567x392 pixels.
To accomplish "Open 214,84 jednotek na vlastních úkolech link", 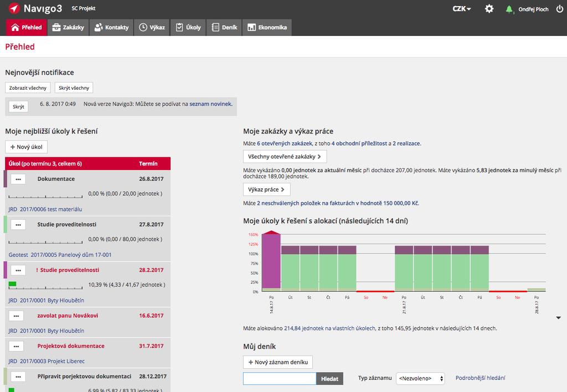I will click(330, 328).
